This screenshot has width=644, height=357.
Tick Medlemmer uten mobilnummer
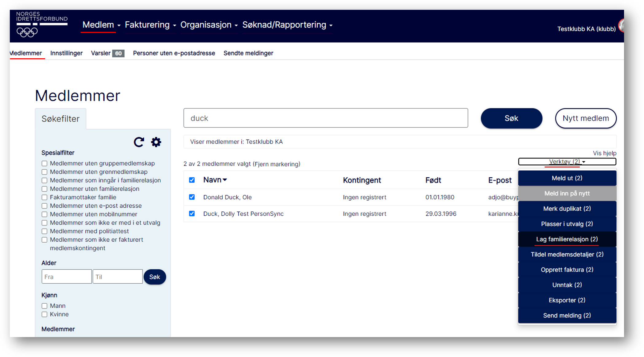(x=45, y=214)
